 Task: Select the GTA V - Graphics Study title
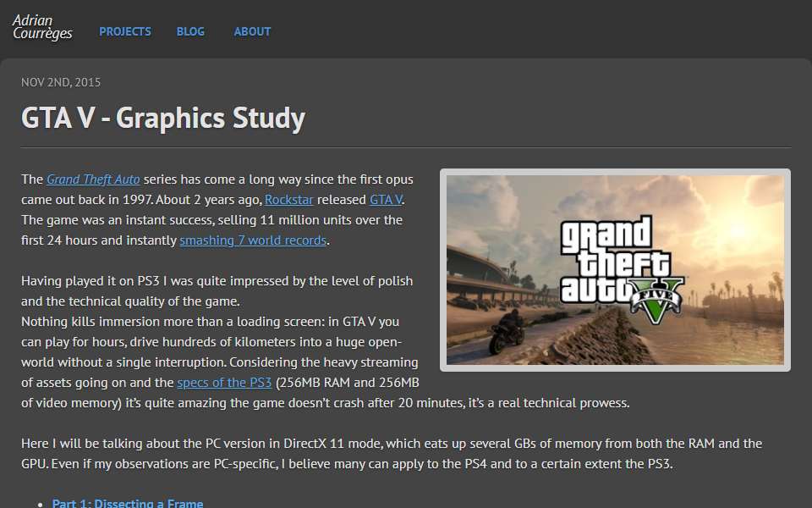pos(163,118)
